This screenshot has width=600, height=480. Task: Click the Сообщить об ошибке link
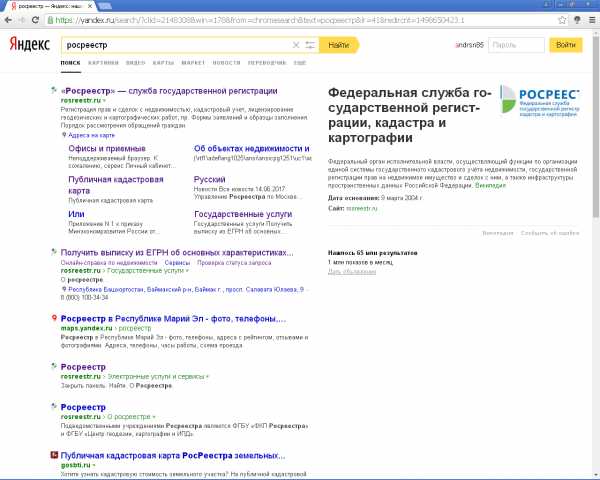pos(550,233)
